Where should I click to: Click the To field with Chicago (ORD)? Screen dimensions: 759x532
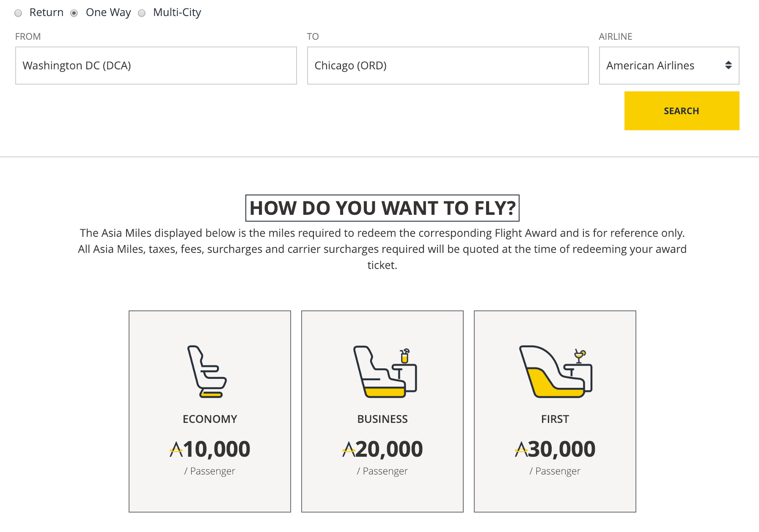tap(448, 66)
